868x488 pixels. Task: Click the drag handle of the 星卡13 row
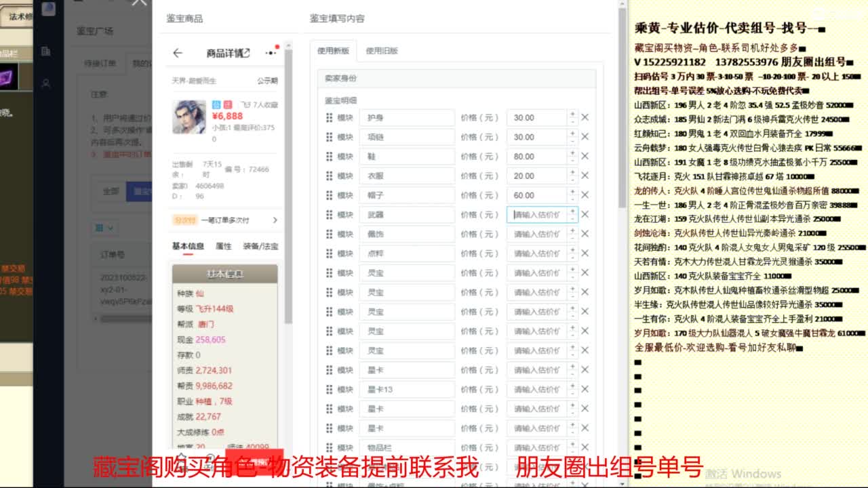330,390
